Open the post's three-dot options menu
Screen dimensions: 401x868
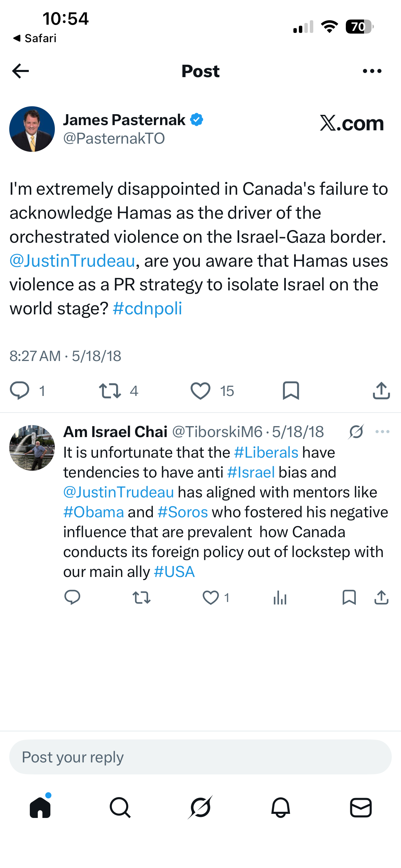coord(372,71)
